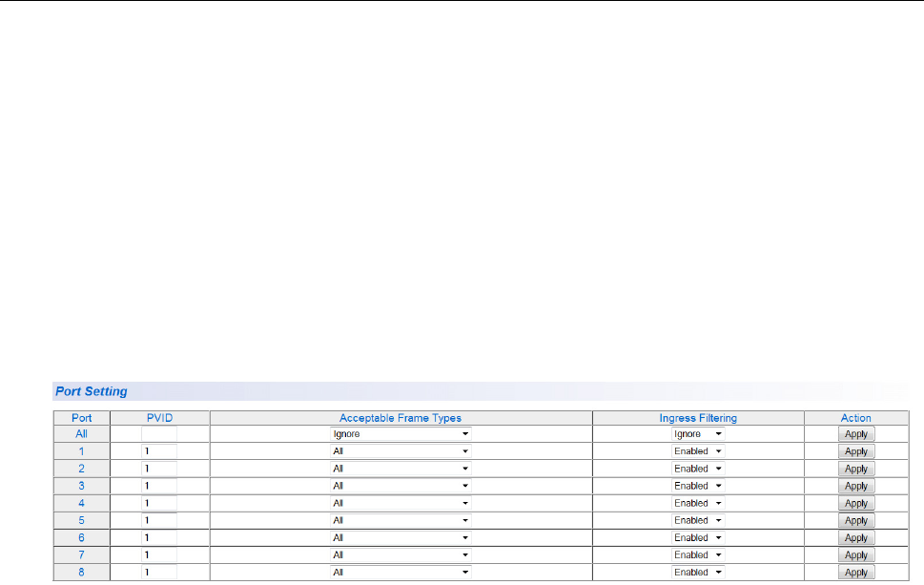Apply settings for port 5
Viewport: 924px width, 585px height.
(x=855, y=520)
